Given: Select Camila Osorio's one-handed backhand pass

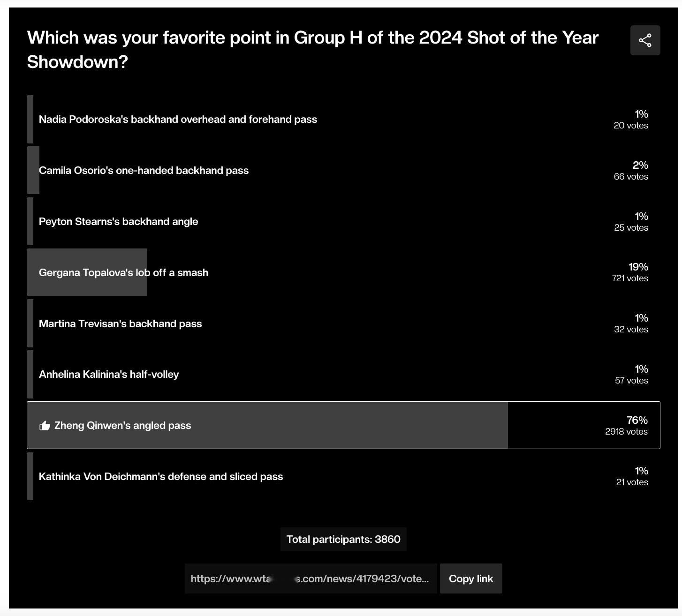Looking at the screenshot, I should (x=343, y=170).
